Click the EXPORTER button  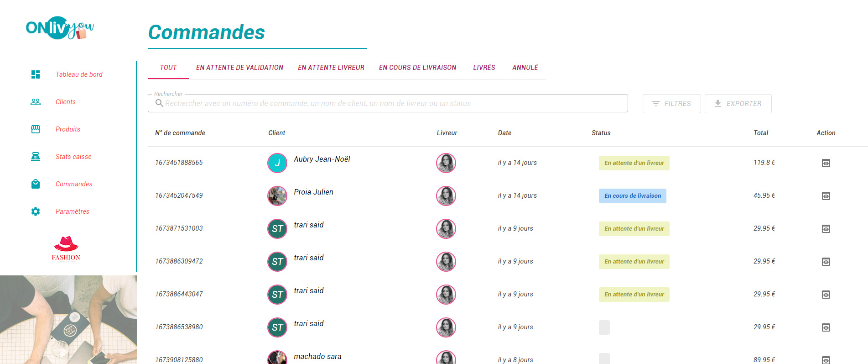click(738, 104)
